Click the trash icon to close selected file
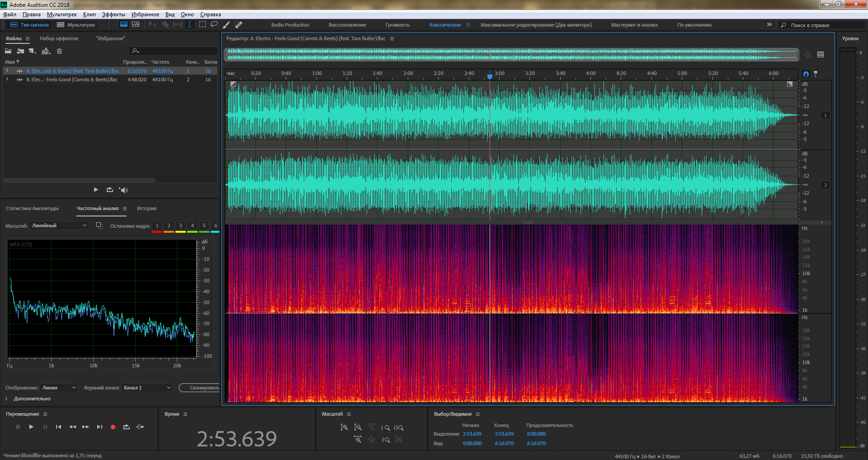The height and width of the screenshot is (460, 868). click(59, 51)
